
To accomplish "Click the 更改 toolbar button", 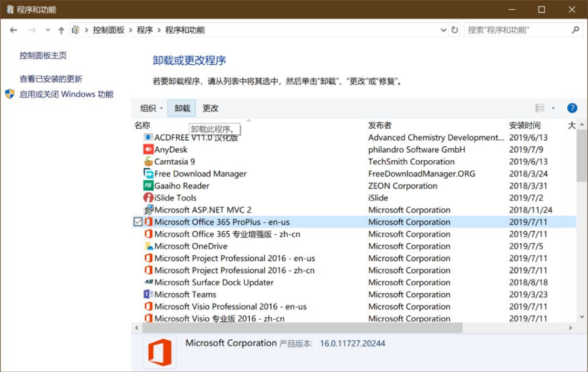I will [210, 108].
